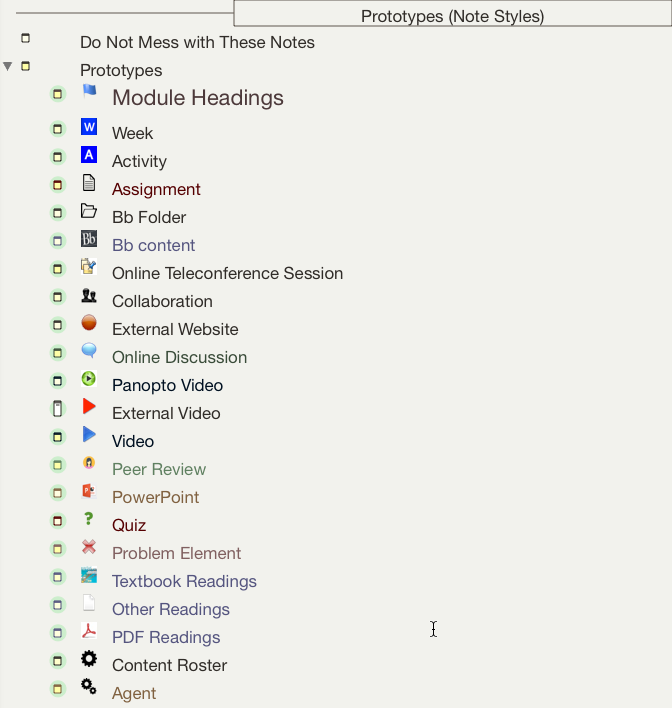The image size is (672, 708).
Task: Click the green question mark badge for Quiz
Action: [x=89, y=519]
